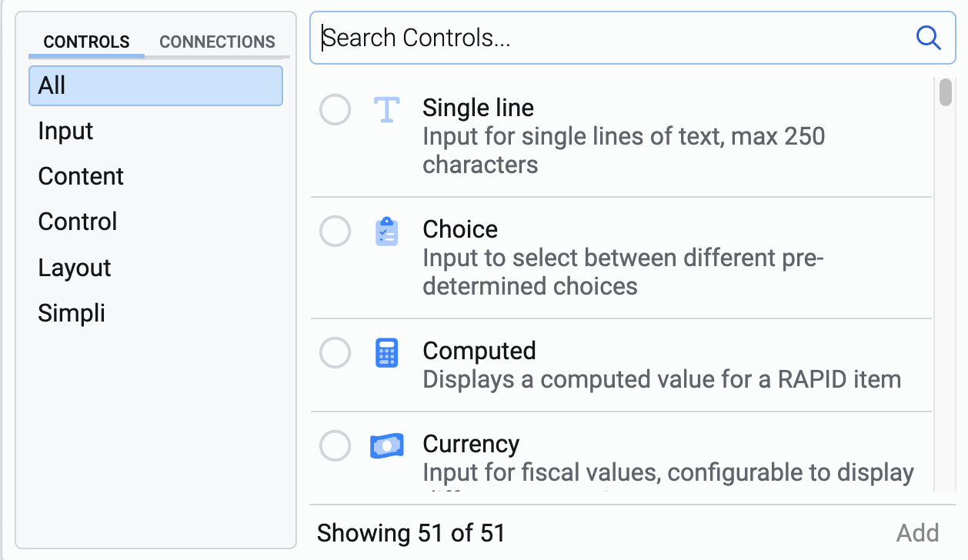This screenshot has width=968, height=560.
Task: Filter by Content category
Action: [x=81, y=176]
